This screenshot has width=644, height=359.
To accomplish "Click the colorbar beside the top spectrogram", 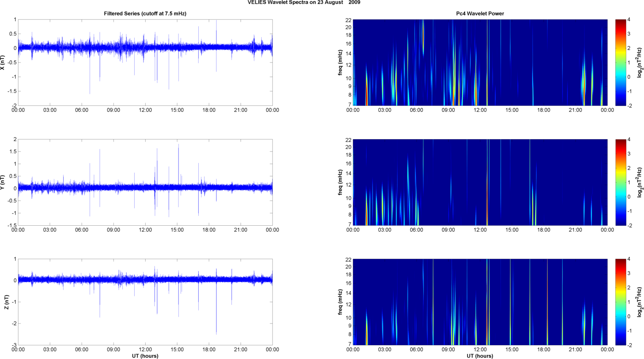I will [x=621, y=62].
